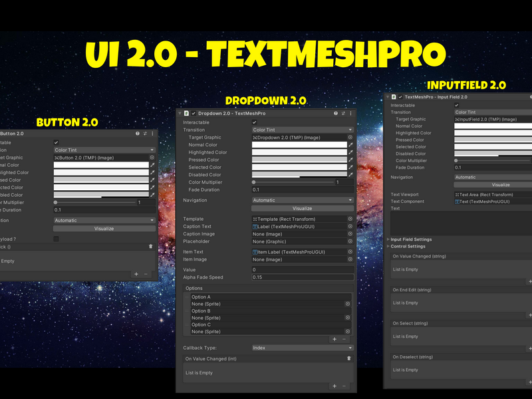Click object picker for Caption Image field
The height and width of the screenshot is (399, 532).
tap(350, 234)
